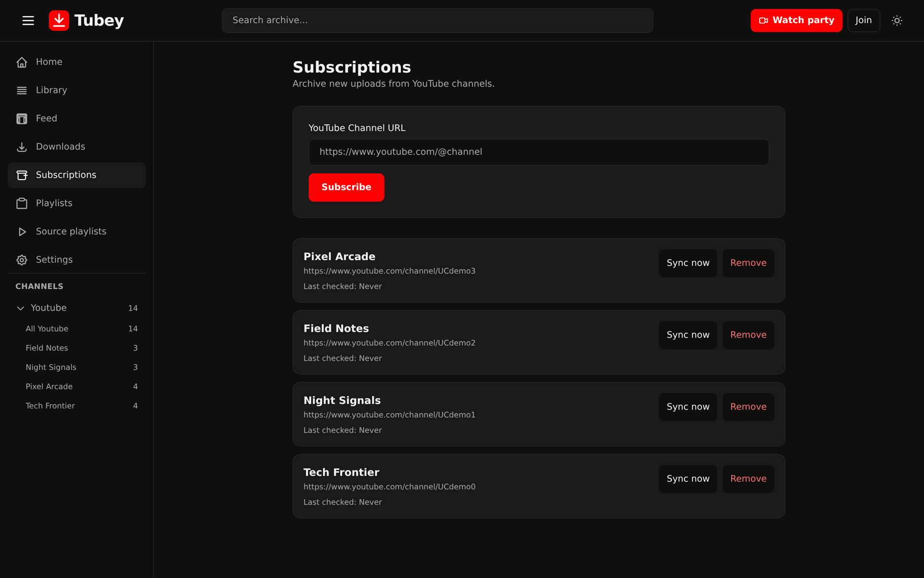The height and width of the screenshot is (578, 924).
Task: Sync now the Field Notes subscription
Action: (688, 335)
